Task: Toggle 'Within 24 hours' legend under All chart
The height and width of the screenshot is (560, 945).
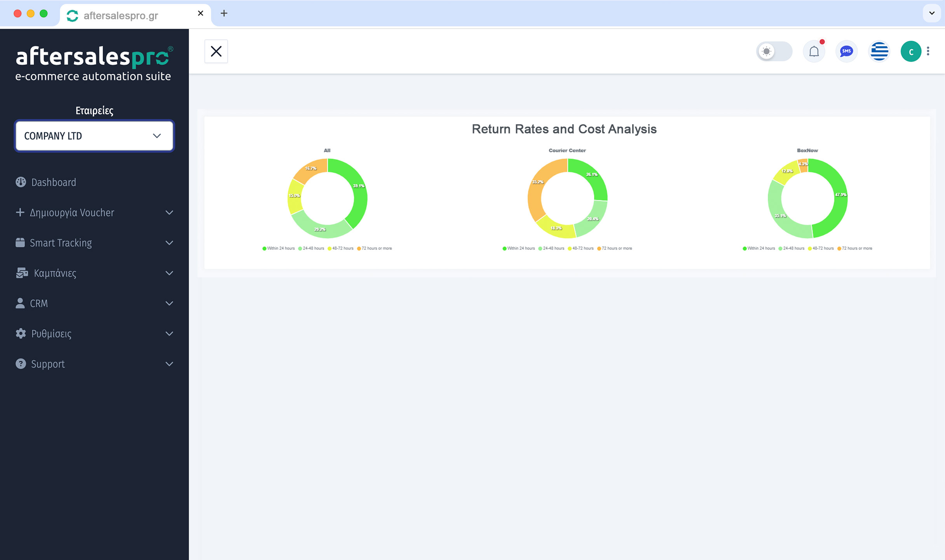Action: click(x=279, y=249)
